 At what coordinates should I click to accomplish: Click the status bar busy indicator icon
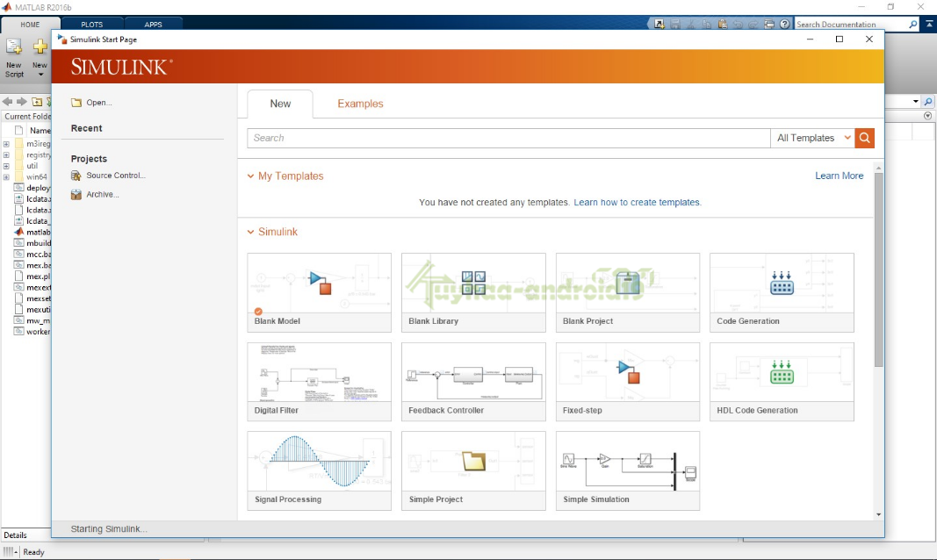pos(11,552)
